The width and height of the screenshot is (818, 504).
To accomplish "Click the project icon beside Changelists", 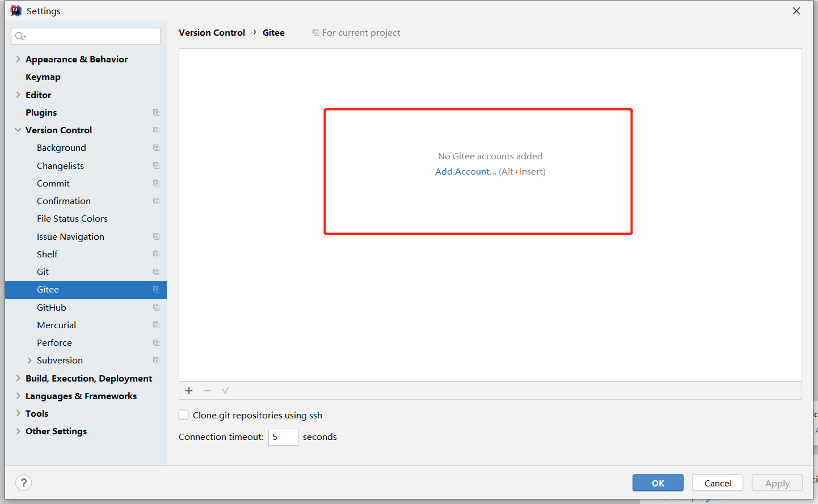I will coord(156,166).
